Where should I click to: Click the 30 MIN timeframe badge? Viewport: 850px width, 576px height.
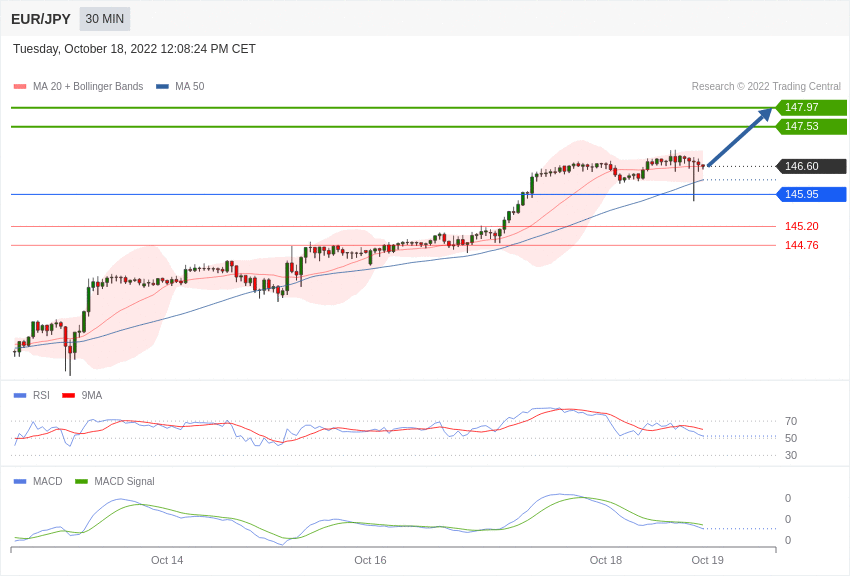tap(105, 19)
